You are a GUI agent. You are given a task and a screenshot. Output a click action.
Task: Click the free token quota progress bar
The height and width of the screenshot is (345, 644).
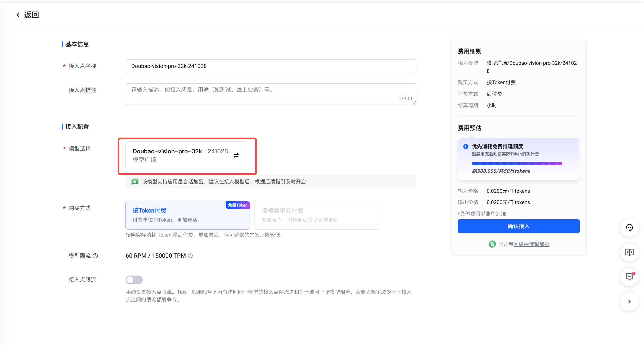(517, 164)
